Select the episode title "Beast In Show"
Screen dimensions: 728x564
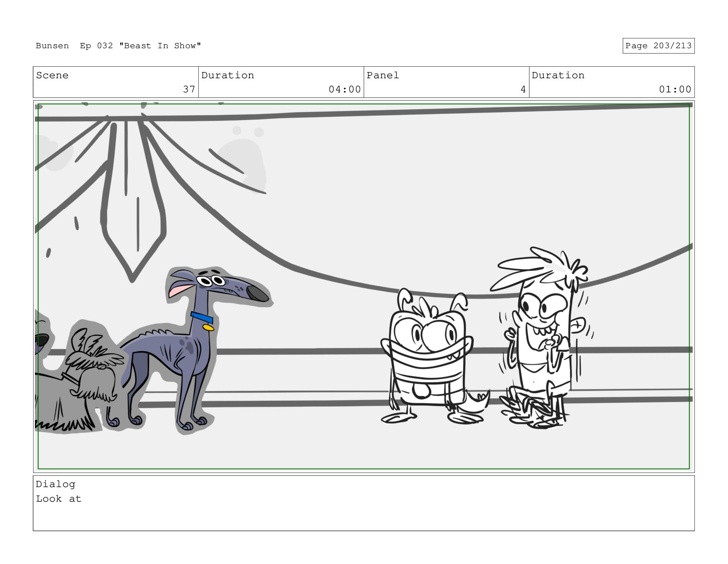pos(160,46)
